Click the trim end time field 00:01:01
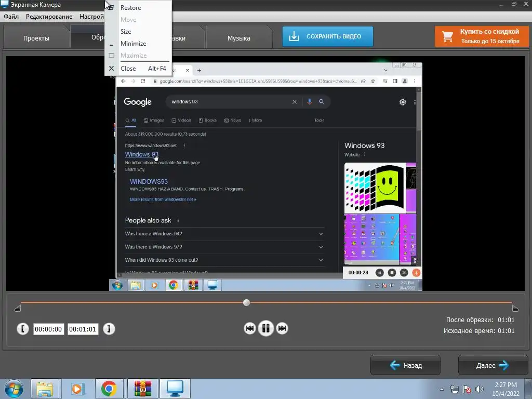Screen dimensions: 532x399 point(83,329)
